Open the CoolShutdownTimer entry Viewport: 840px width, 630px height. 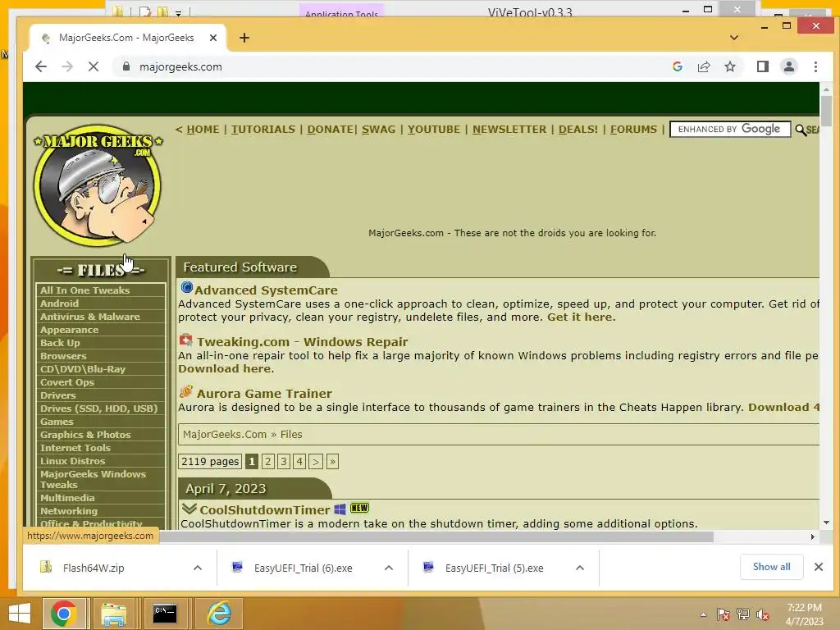pyautogui.click(x=265, y=510)
